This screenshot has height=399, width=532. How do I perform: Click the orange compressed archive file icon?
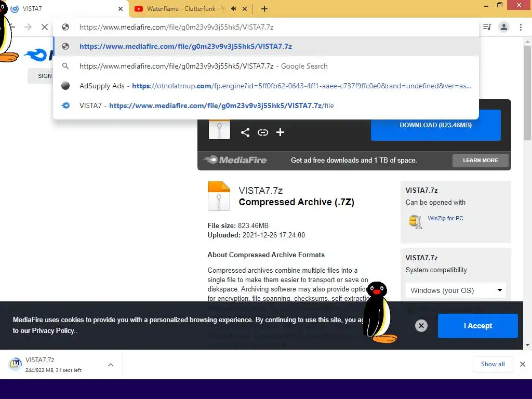click(219, 196)
